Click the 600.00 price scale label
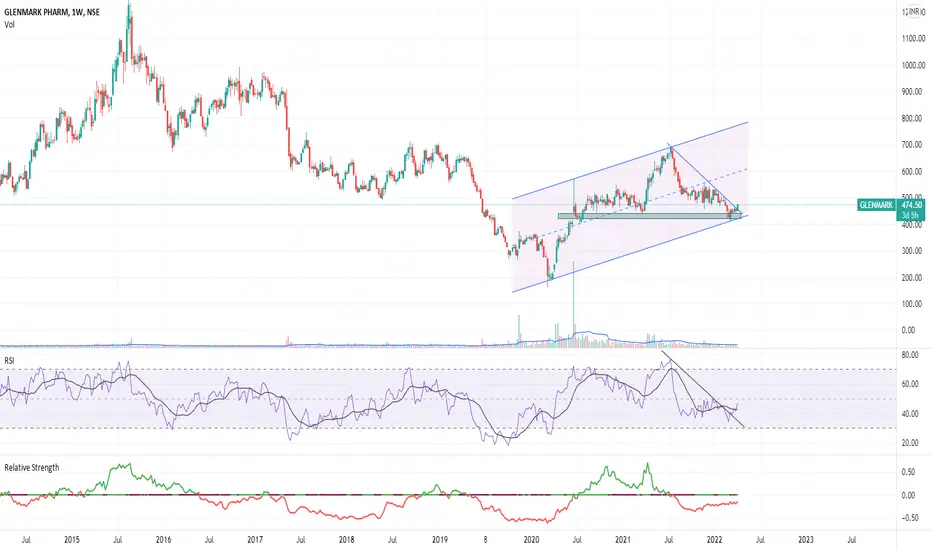The width and height of the screenshot is (932, 550). (x=912, y=171)
